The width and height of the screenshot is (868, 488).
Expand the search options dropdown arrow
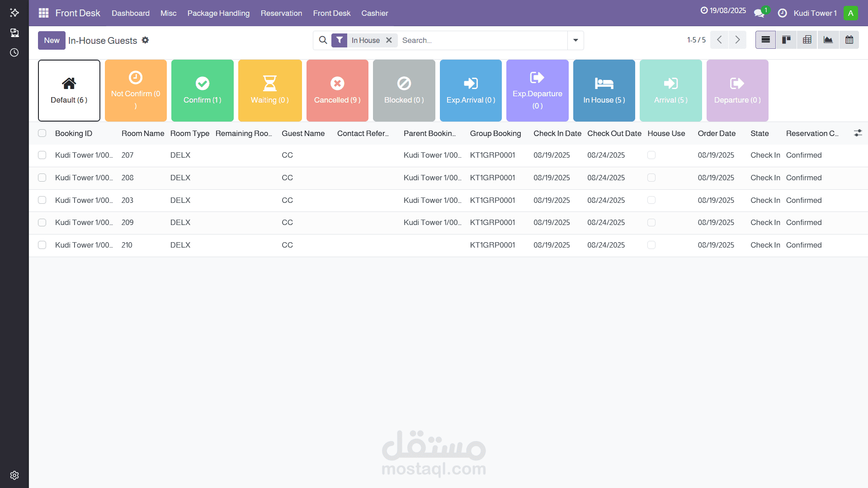click(576, 40)
